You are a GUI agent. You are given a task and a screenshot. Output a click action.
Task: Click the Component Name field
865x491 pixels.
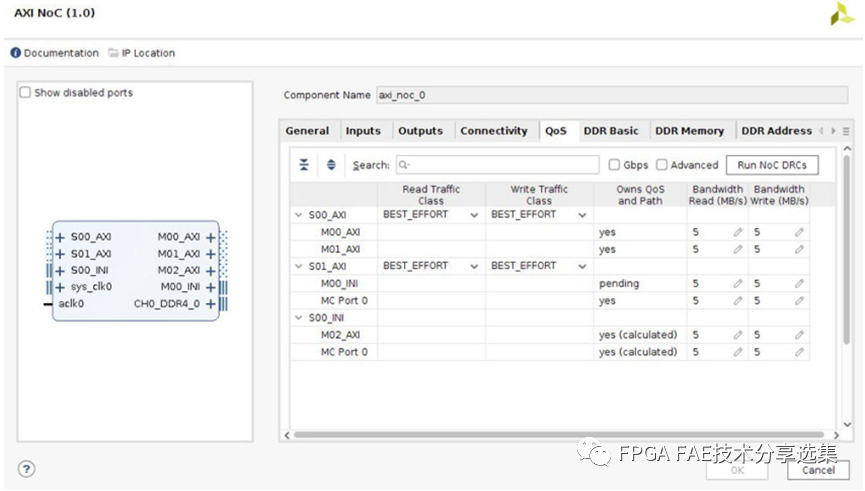click(x=612, y=95)
